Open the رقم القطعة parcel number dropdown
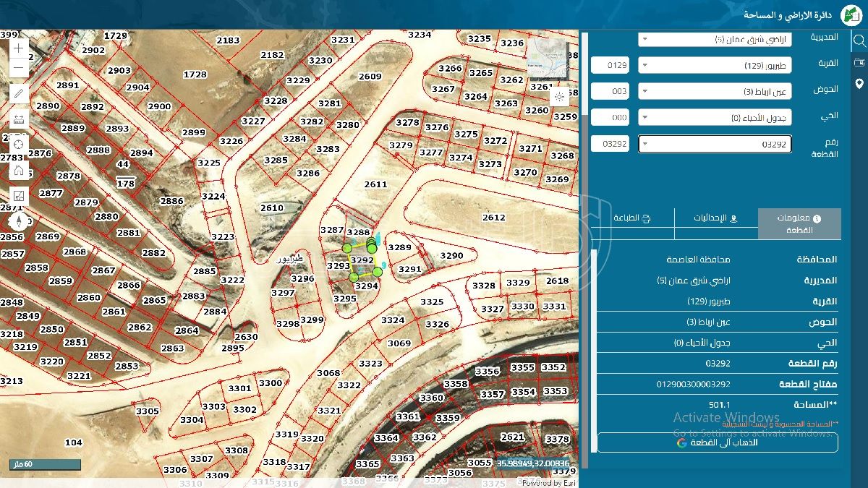 715,144
